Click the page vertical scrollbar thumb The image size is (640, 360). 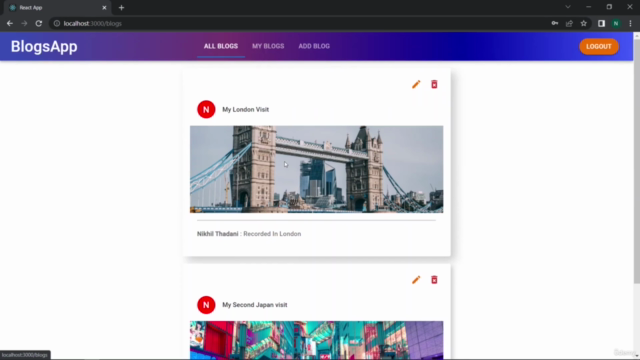[636, 161]
